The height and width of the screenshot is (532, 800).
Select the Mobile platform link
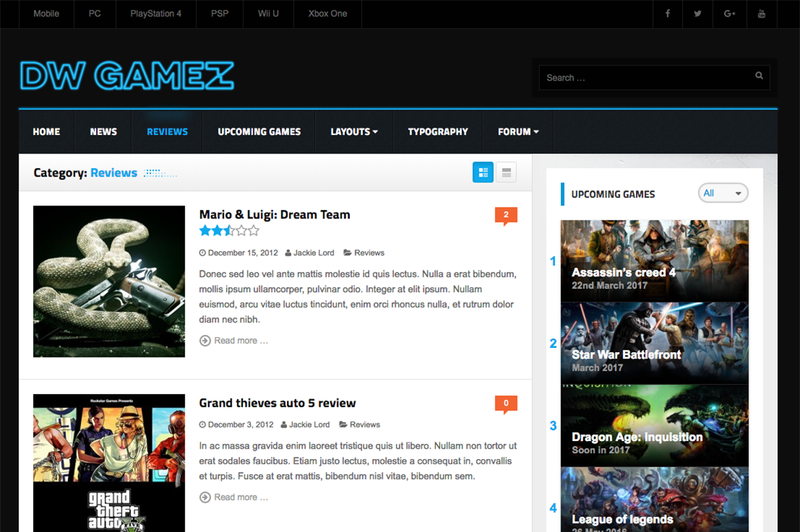[x=46, y=14]
